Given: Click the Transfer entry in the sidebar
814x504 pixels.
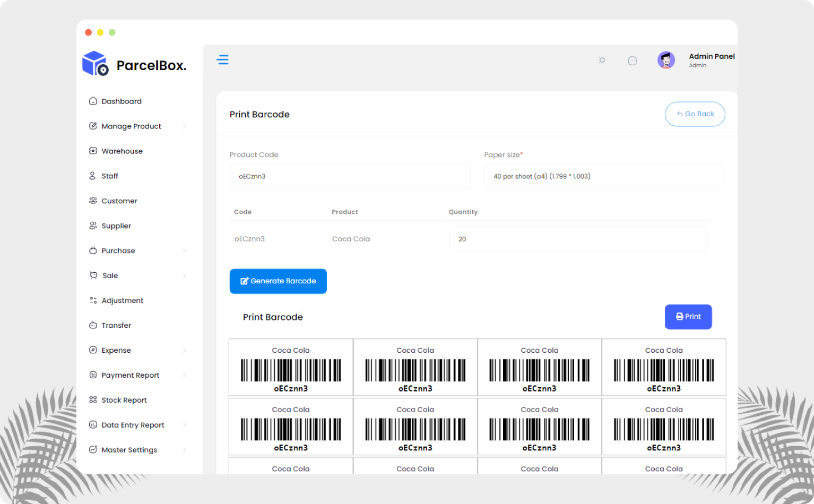Looking at the screenshot, I should pyautogui.click(x=116, y=325).
